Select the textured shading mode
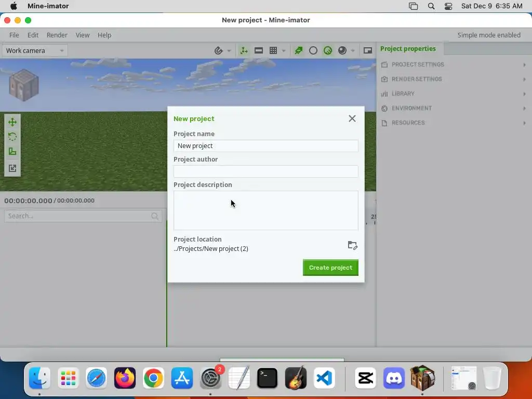 [x=328, y=50]
